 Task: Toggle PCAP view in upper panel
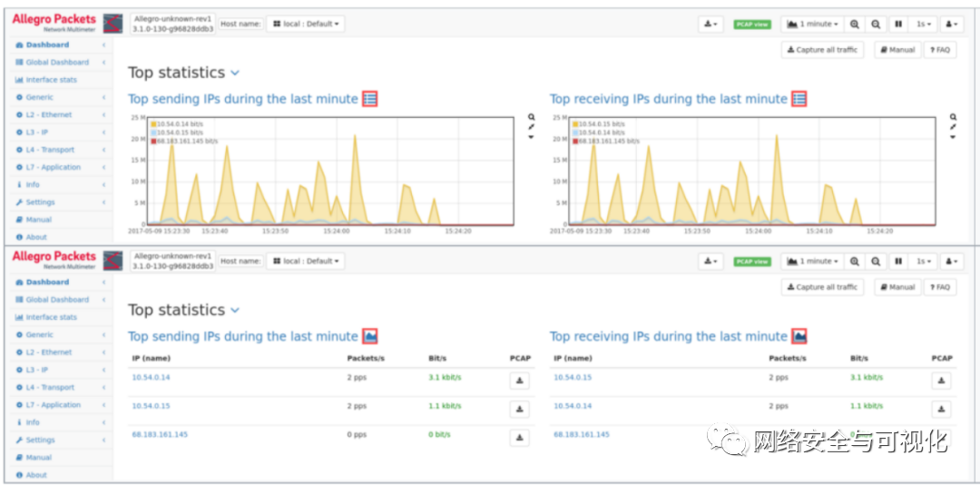pyautogui.click(x=752, y=25)
